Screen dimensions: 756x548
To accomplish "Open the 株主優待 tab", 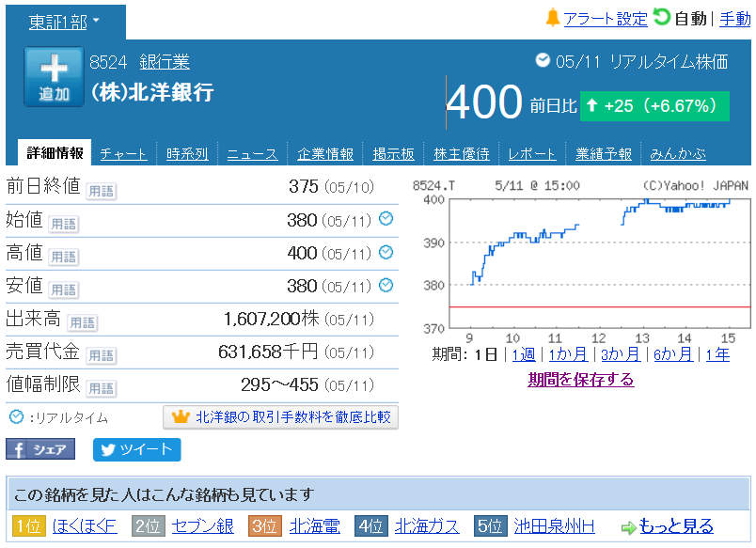I will (x=462, y=154).
